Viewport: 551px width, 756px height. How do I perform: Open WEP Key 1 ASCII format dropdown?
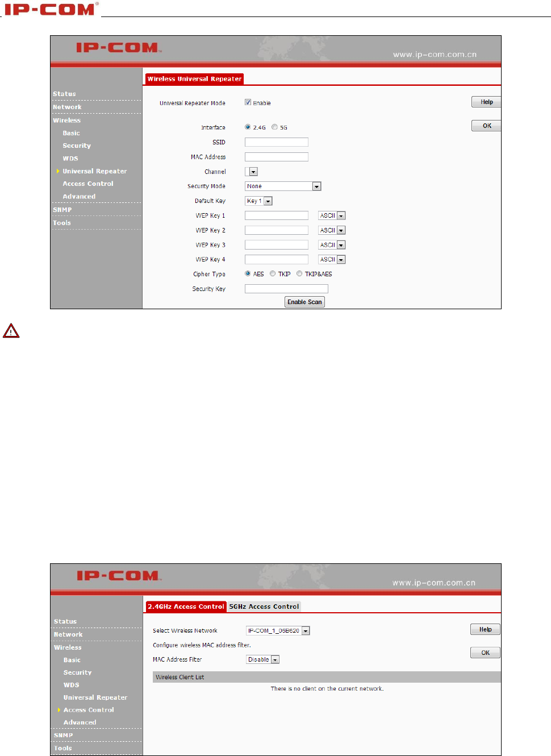point(332,215)
